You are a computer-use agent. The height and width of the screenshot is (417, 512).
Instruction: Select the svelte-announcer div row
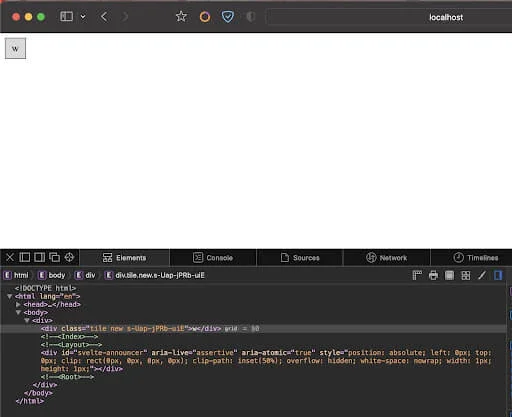[x=266, y=361]
